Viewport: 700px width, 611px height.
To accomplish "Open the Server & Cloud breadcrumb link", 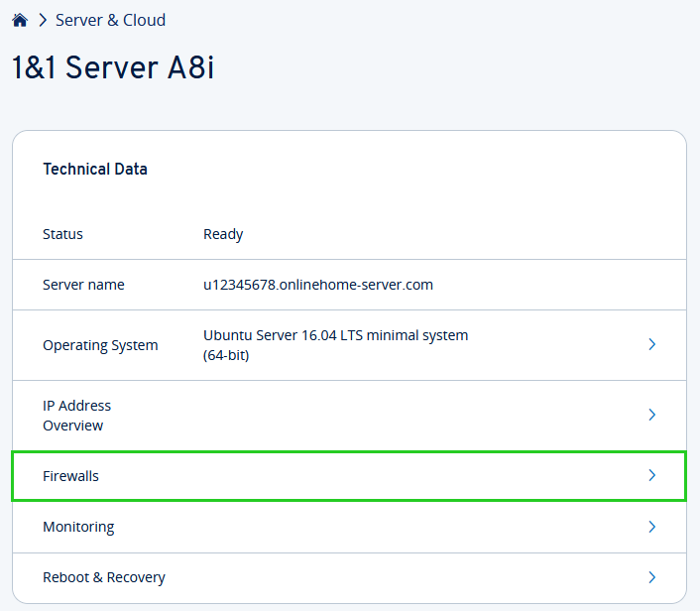I will point(110,20).
